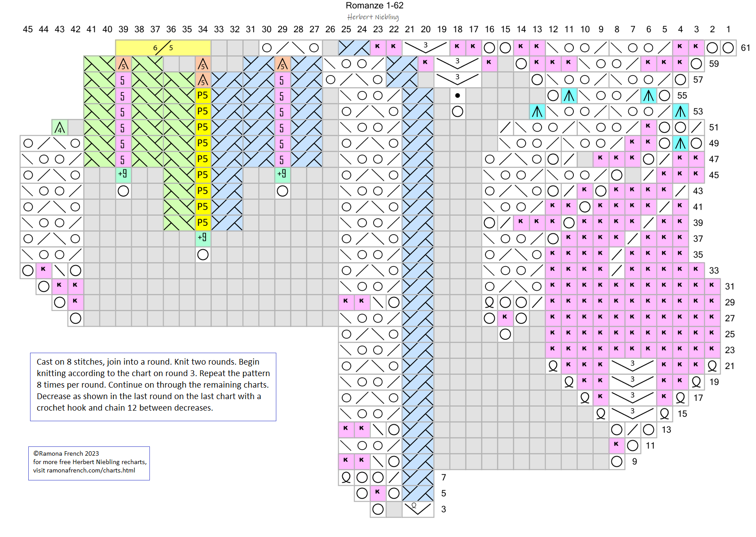Select the green "4" decrease symbol

[60, 128]
